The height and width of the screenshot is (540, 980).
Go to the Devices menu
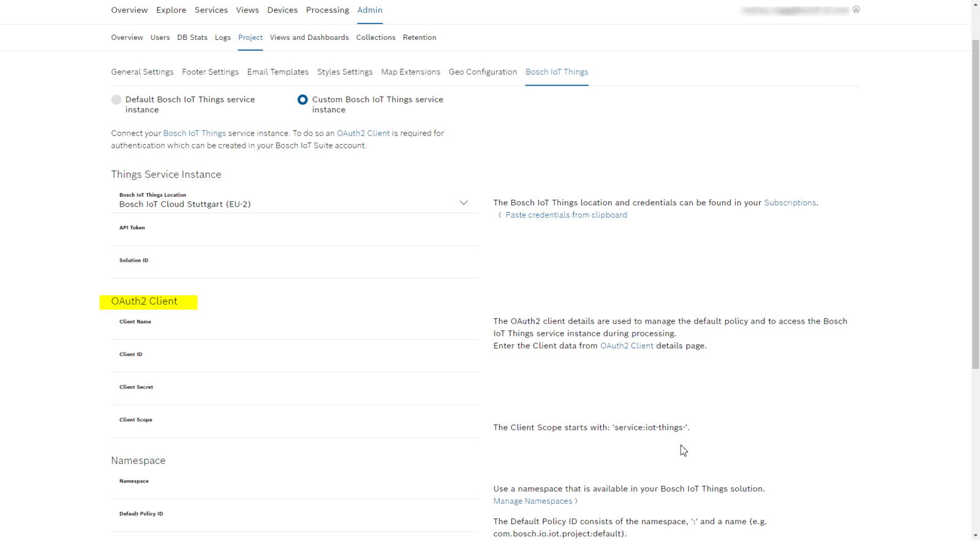(282, 10)
